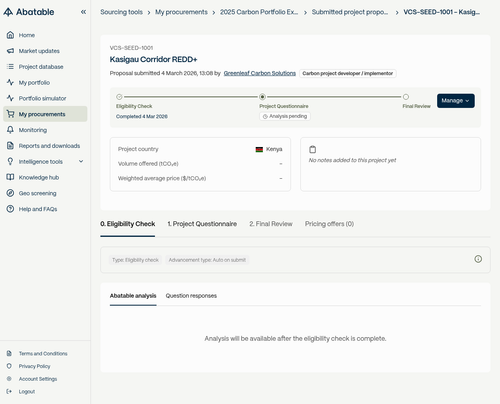
Task: Click the Logout arrow icon
Action: point(9,391)
